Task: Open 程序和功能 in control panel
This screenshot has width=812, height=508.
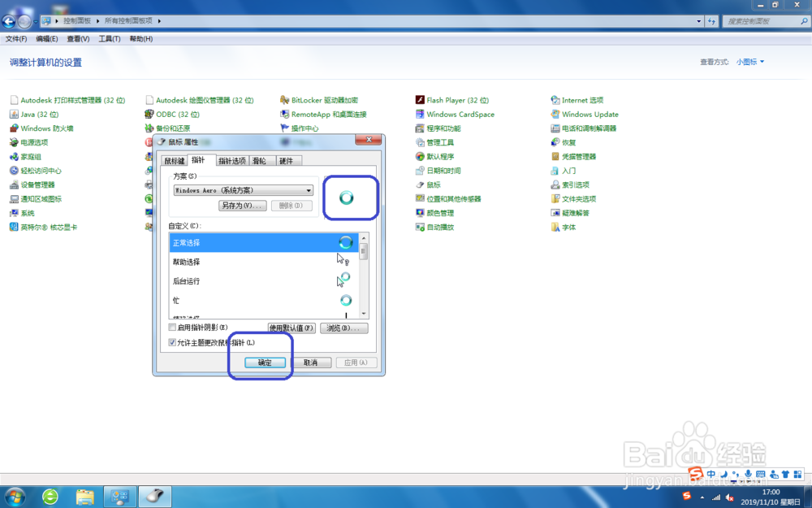Action: (x=438, y=128)
